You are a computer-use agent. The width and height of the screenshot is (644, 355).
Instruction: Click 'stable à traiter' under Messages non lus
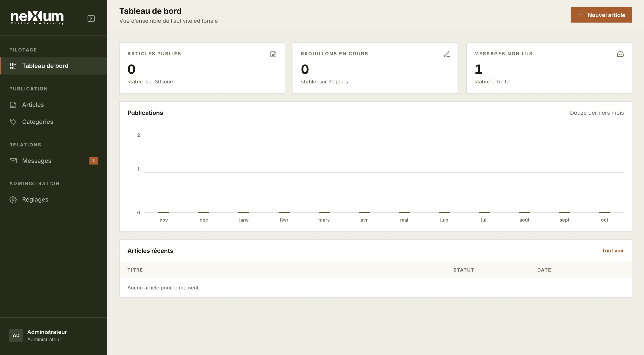click(493, 82)
